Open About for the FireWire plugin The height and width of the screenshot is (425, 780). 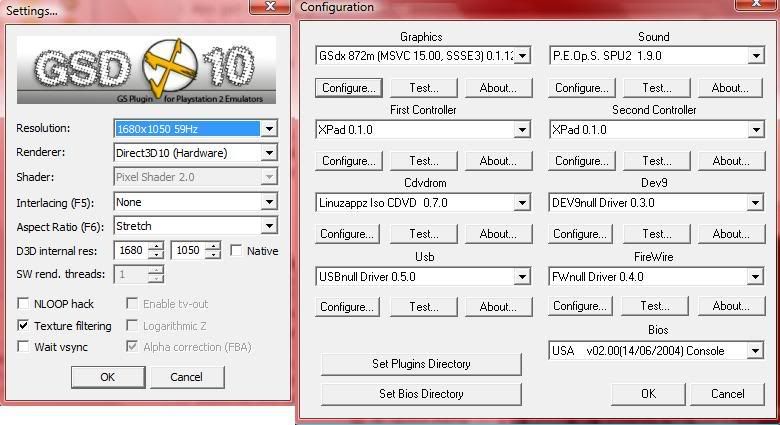point(731,306)
